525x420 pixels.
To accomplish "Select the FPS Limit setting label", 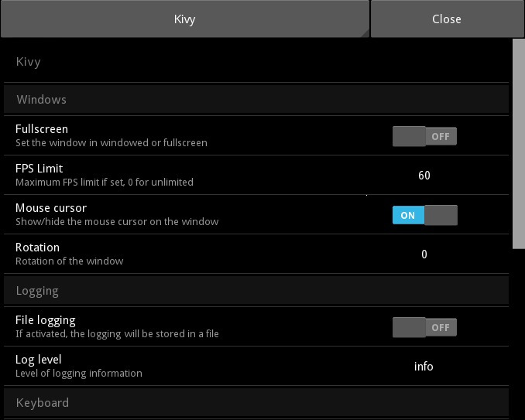I will coord(39,169).
